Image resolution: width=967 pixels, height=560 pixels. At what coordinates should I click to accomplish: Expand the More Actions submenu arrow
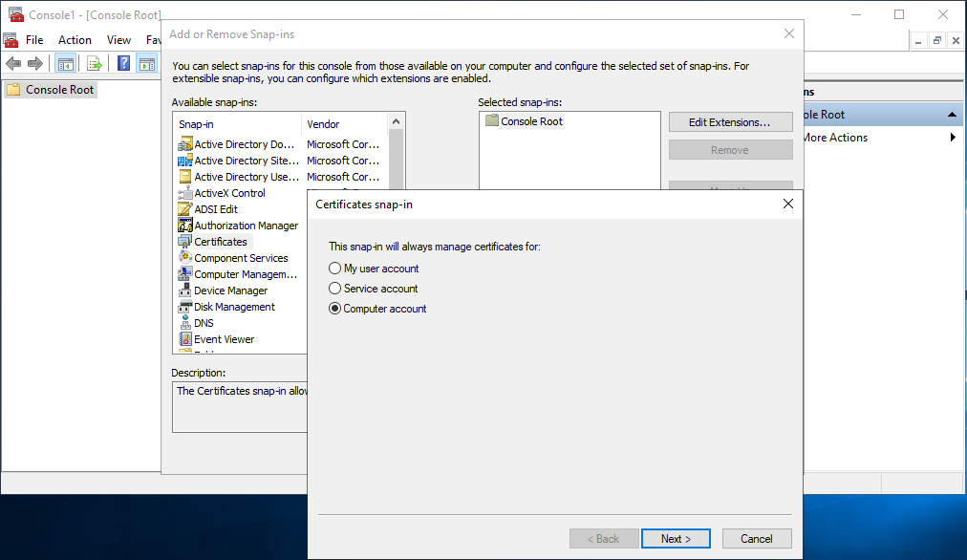[953, 138]
